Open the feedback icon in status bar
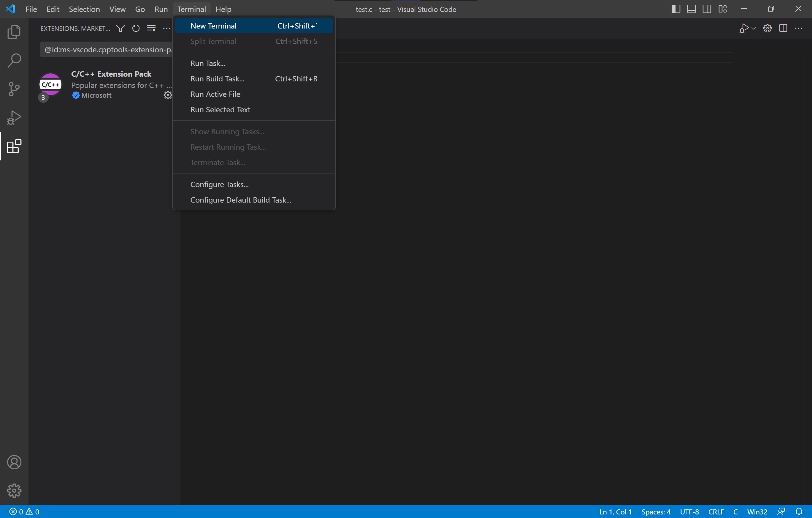 [781, 511]
